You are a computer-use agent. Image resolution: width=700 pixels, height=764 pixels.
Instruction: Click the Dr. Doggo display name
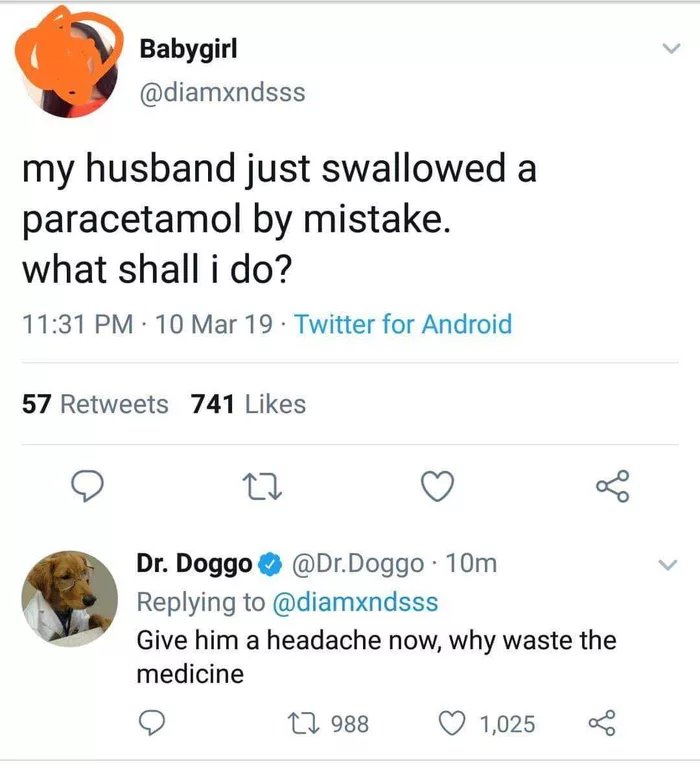point(194,564)
